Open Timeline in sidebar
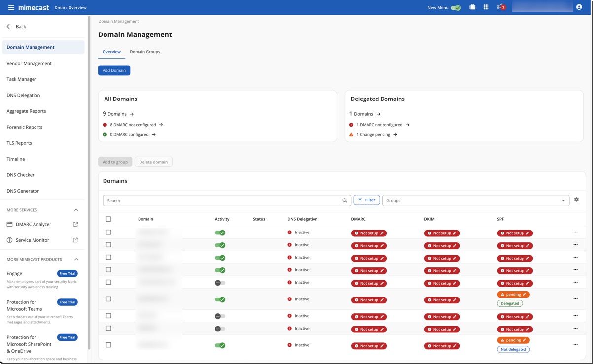 [16, 159]
